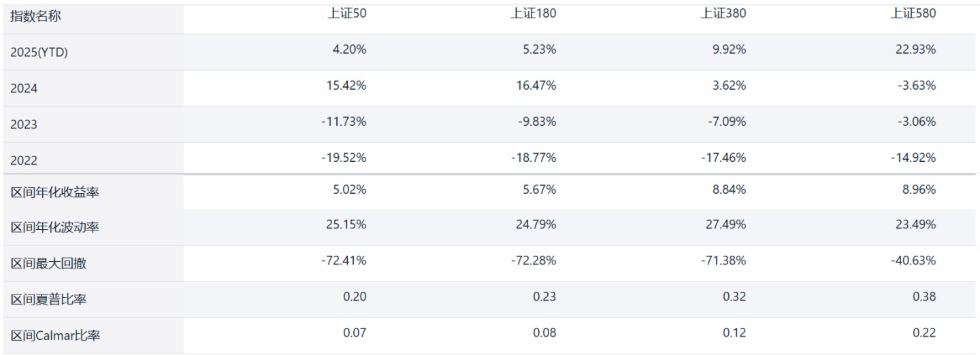Select the 上证580 column header
This screenshot has height=355, width=980.
coord(913,14)
